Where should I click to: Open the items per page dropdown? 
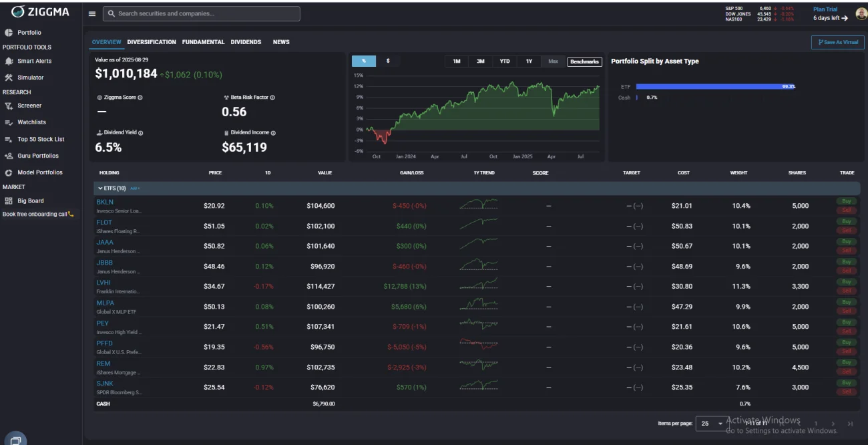click(x=712, y=424)
